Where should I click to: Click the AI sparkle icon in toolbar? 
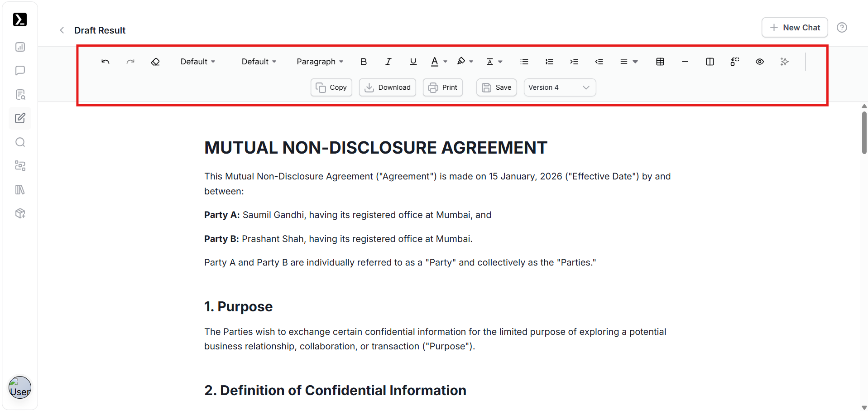coord(784,62)
